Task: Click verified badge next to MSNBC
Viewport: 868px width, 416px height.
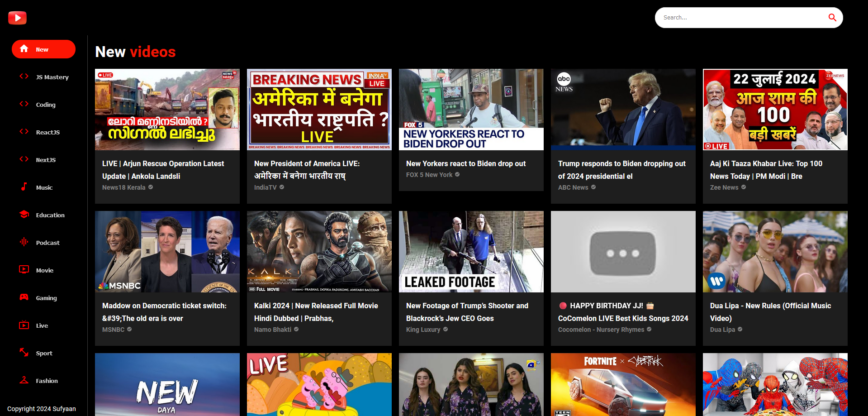Action: point(129,329)
